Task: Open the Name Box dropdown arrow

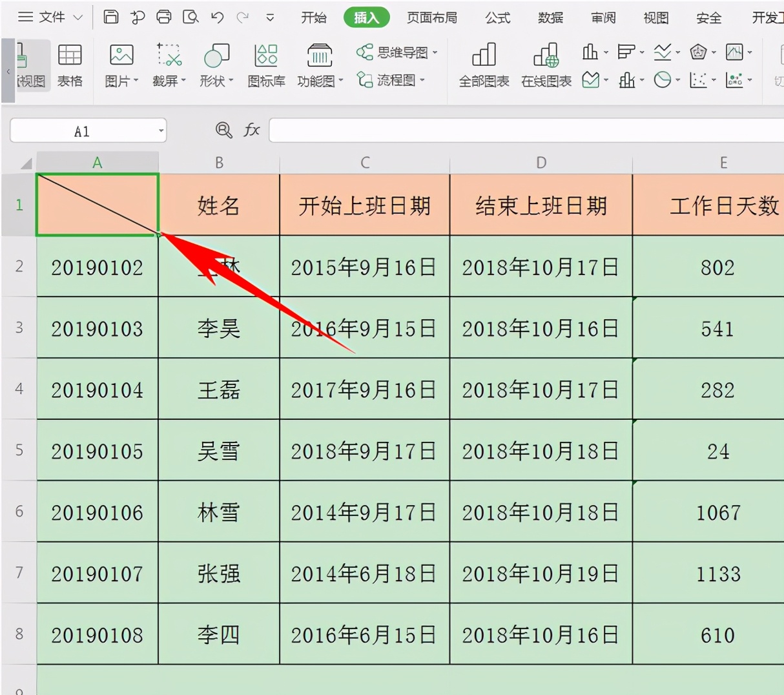Action: 161,131
